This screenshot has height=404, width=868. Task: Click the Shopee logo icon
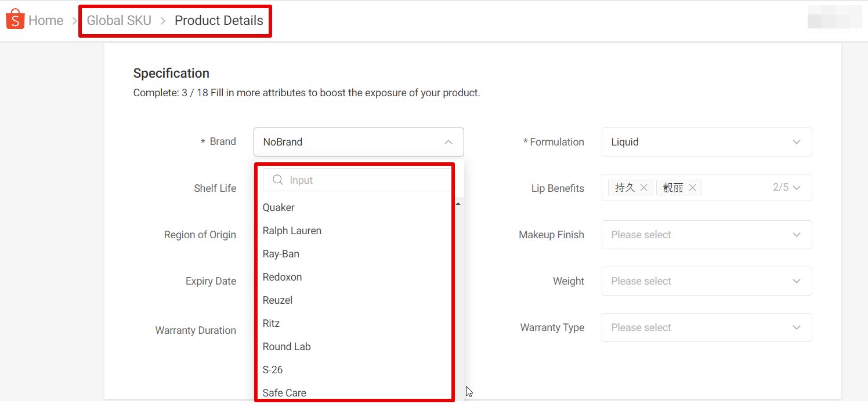tap(15, 19)
